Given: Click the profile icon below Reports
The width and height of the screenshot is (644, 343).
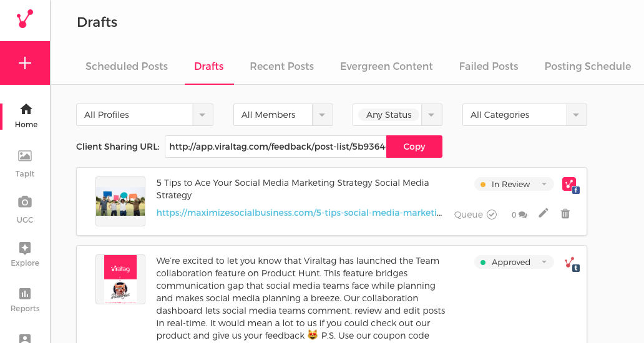Looking at the screenshot, I should (x=25, y=339).
